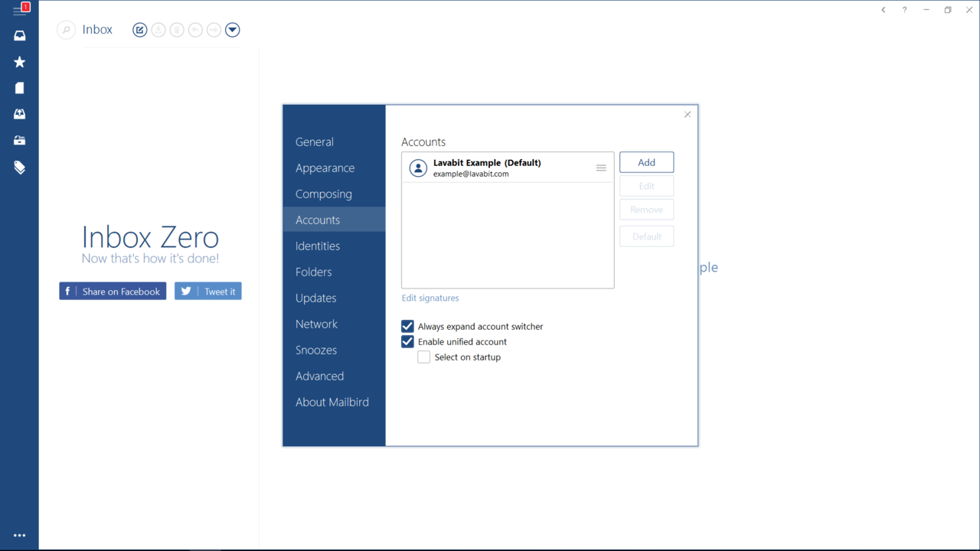Click the Inbox Zero heading
The width and height of the screenshot is (980, 551).
(x=150, y=236)
